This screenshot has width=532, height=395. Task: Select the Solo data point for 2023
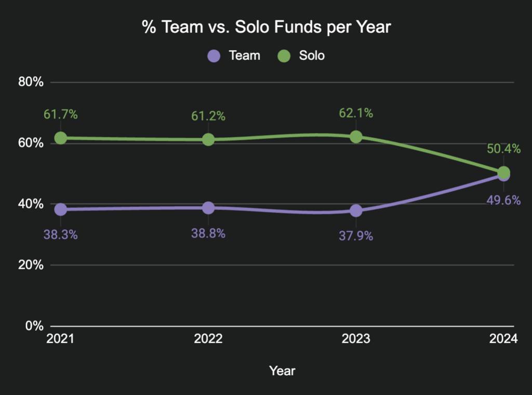pos(356,137)
